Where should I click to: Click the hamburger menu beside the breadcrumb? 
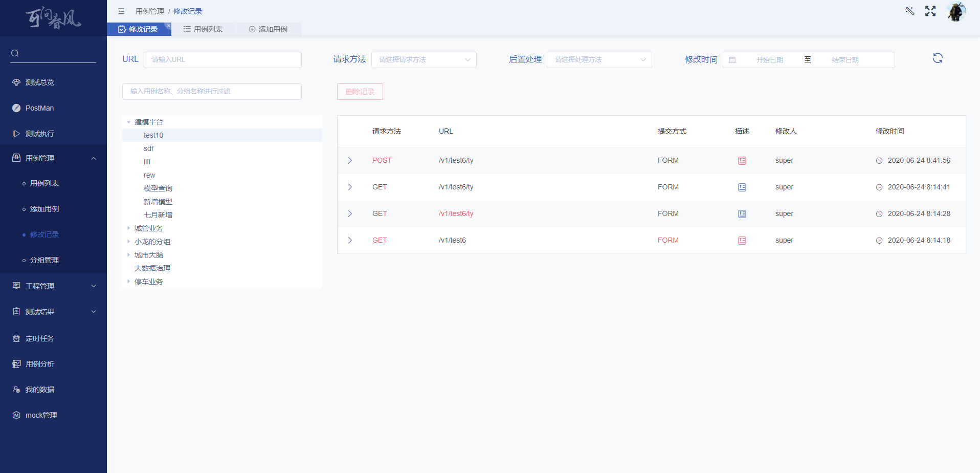121,11
